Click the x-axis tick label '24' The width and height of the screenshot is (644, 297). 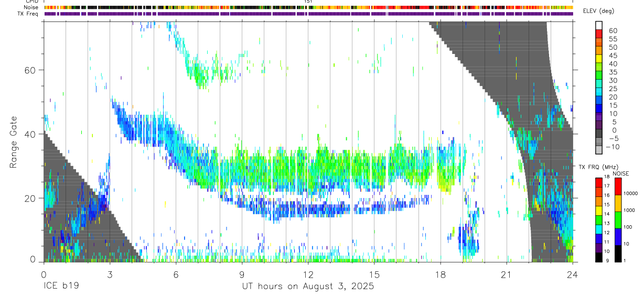572,274
